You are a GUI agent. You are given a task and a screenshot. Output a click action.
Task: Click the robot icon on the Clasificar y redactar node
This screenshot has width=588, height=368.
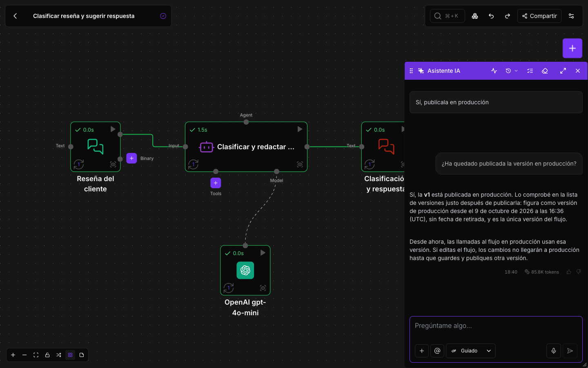coord(207,147)
